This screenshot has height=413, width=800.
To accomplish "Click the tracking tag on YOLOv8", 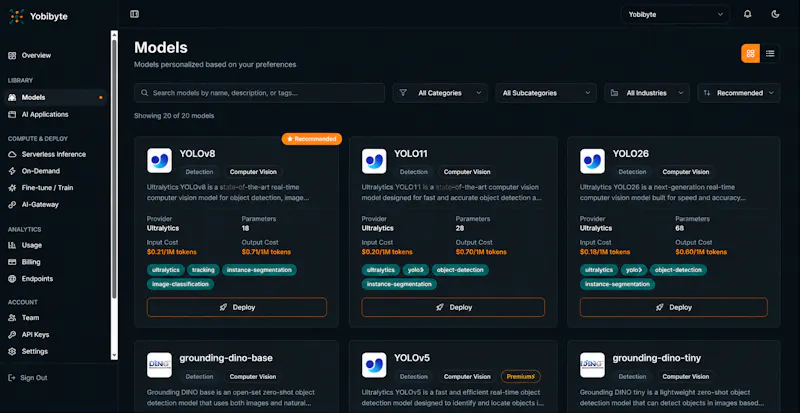I will pos(203,270).
